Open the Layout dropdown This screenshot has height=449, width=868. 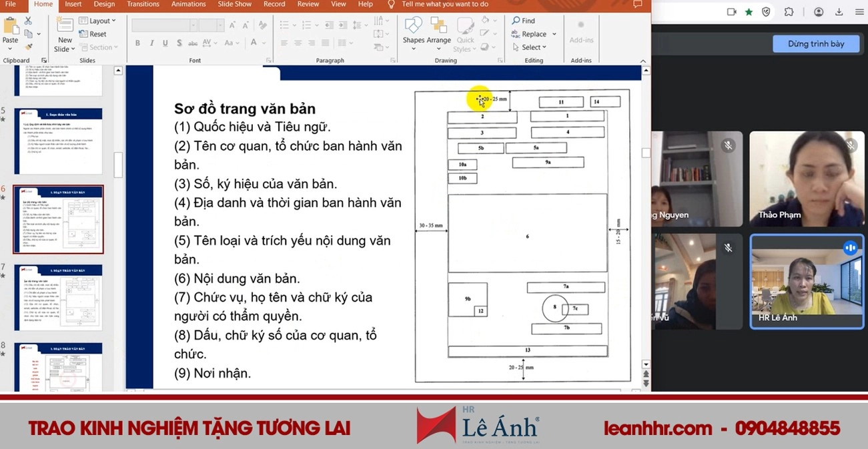pyautogui.click(x=97, y=20)
